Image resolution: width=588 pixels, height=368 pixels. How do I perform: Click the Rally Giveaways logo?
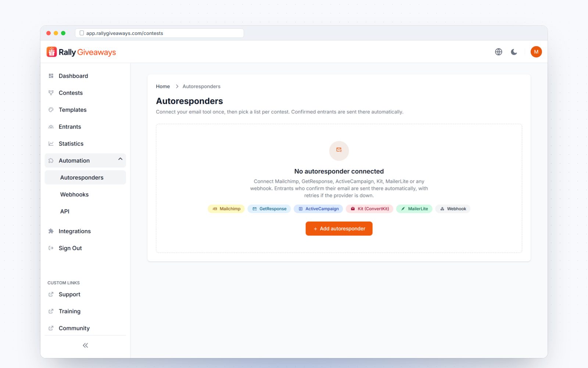click(81, 52)
